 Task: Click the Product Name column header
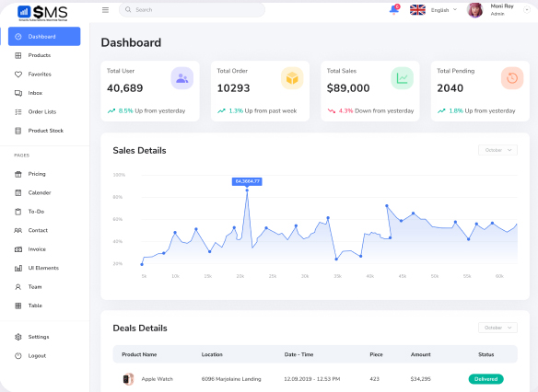point(139,354)
